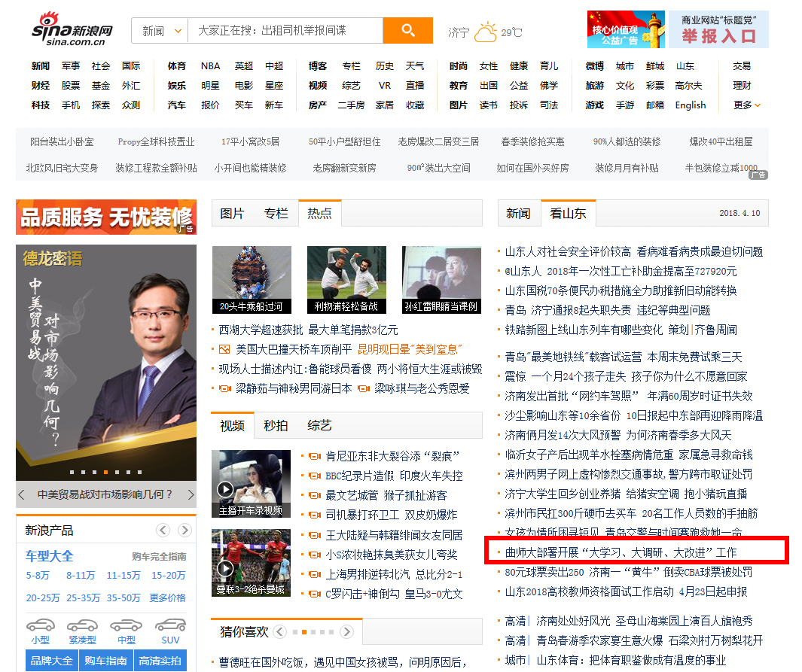Click next arrow in 新浪产品 panel
802x672 pixels.
(183, 531)
